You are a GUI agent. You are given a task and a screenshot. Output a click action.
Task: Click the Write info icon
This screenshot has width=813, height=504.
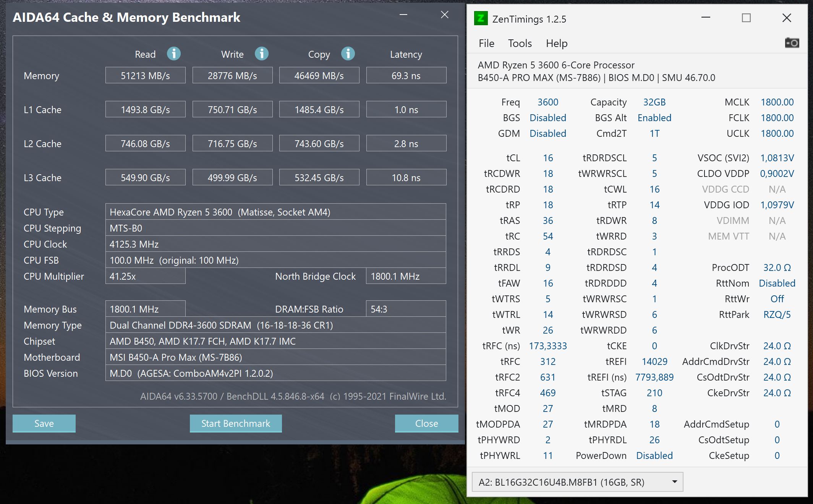262,54
